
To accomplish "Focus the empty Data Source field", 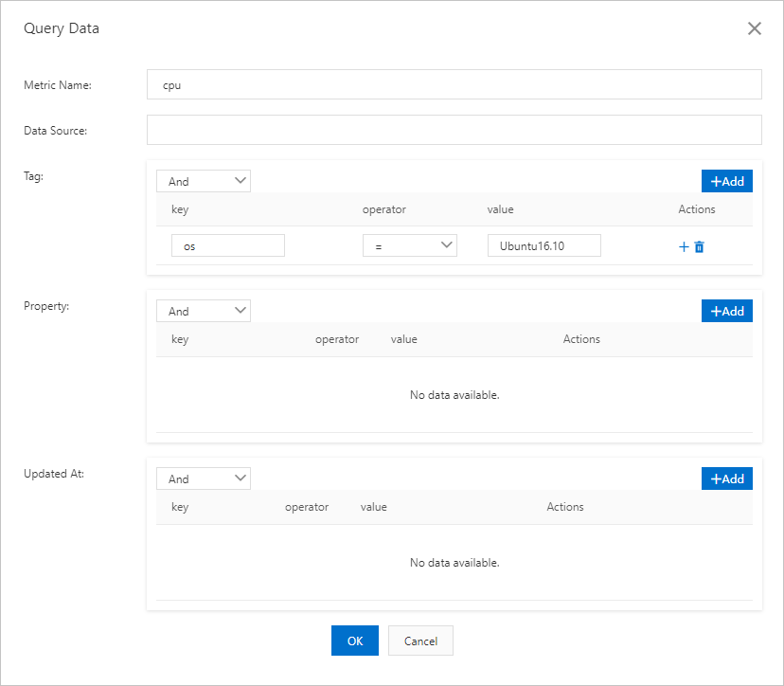I will [x=454, y=130].
